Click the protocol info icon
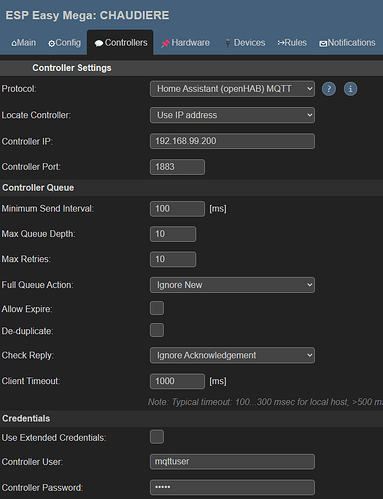The image size is (383, 499). tap(350, 89)
